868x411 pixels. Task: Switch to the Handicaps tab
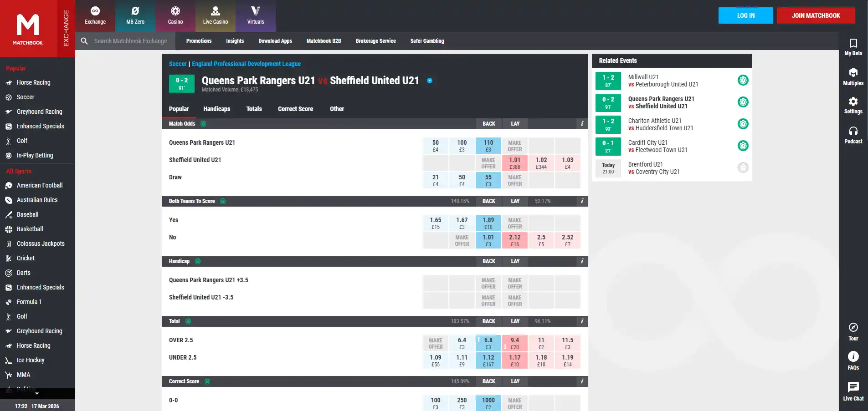point(217,109)
